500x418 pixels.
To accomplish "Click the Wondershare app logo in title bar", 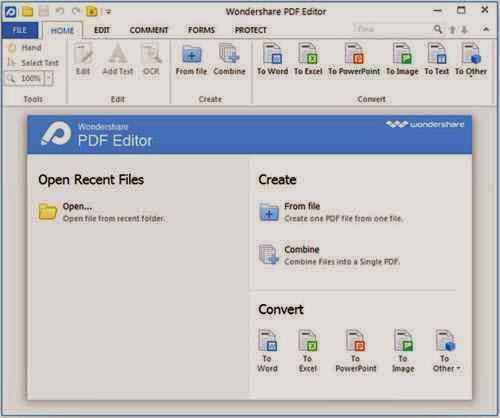I will pos(10,12).
